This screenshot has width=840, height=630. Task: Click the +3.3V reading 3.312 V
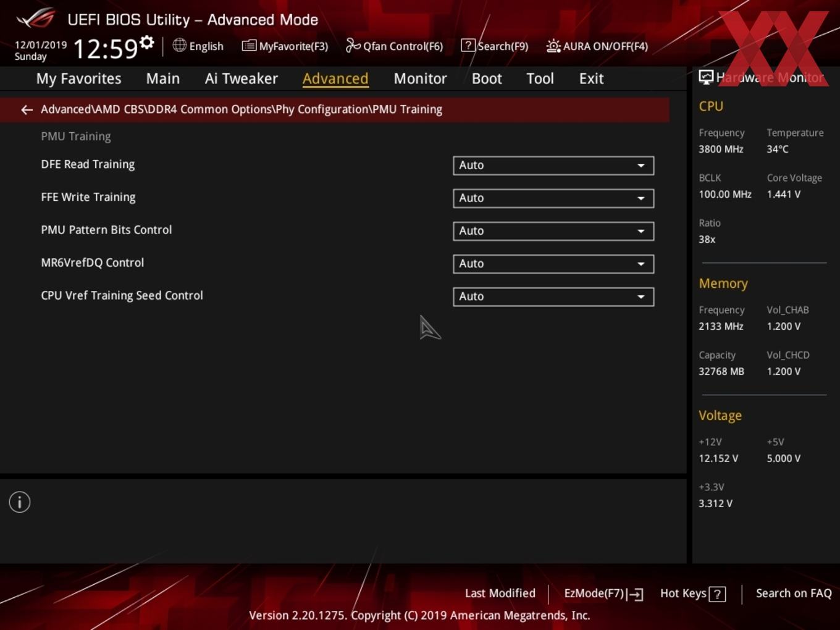[x=715, y=503]
